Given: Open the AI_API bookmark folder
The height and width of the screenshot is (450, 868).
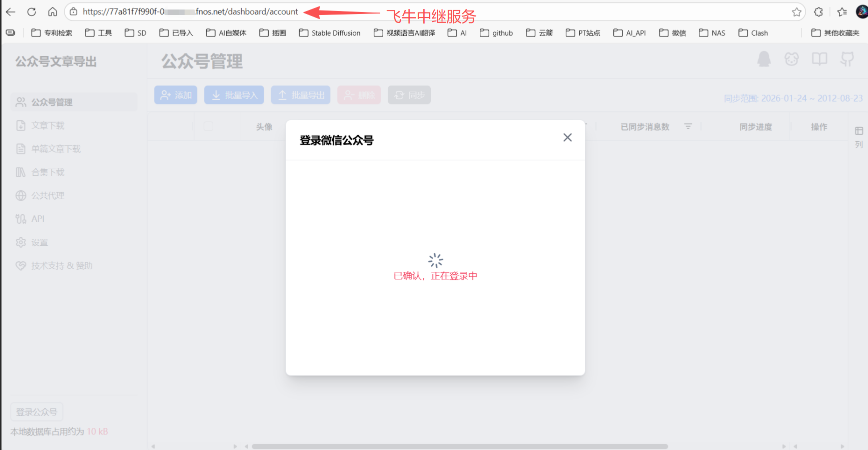Looking at the screenshot, I should point(629,33).
